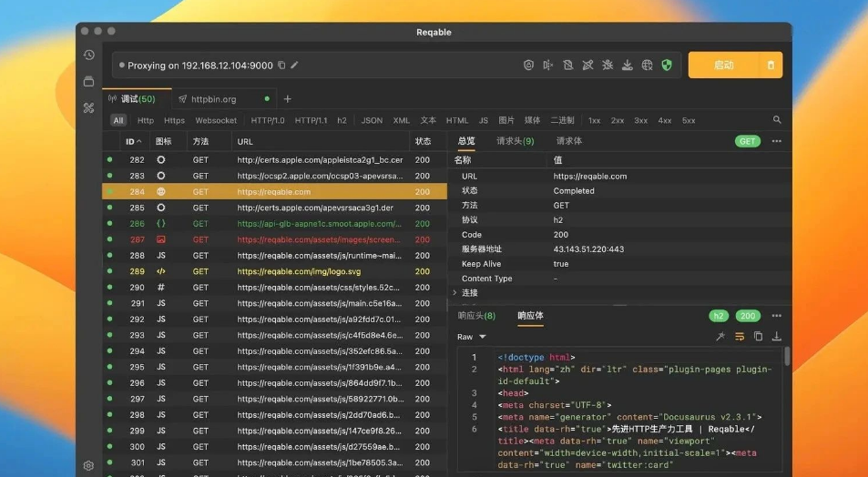Edit proxy address with pencil icon
This screenshot has height=477, width=868.
click(x=294, y=66)
